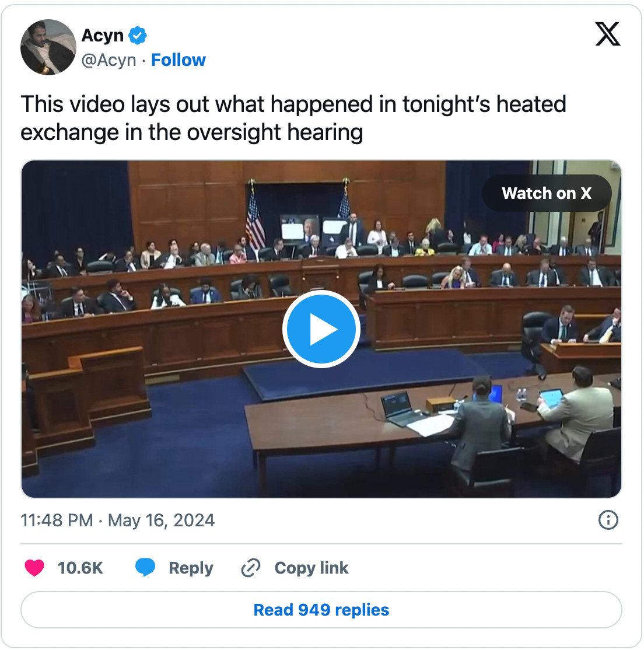Click the 10.6K likes count
Image resolution: width=644 pixels, height=650 pixels.
(x=80, y=568)
